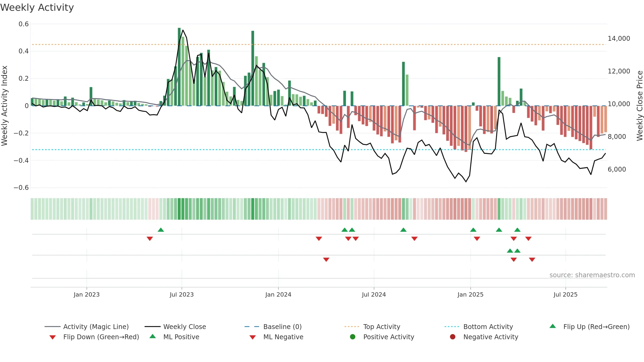Click the Flip Up marker before Jul 2023
This screenshot has width=644, height=362.
pos(161,230)
